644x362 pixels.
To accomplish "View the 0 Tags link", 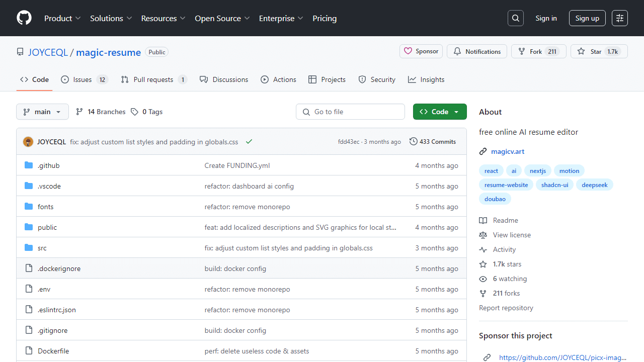I will 146,112.
